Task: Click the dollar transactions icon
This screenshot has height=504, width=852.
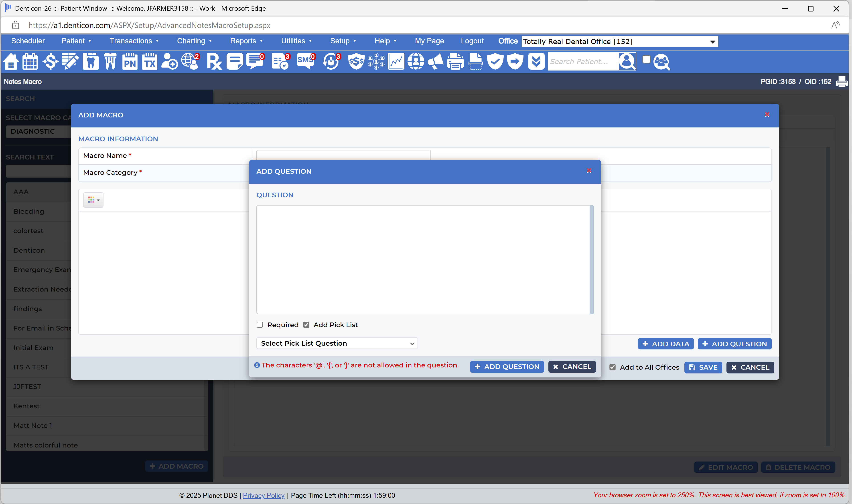Action: point(50,61)
